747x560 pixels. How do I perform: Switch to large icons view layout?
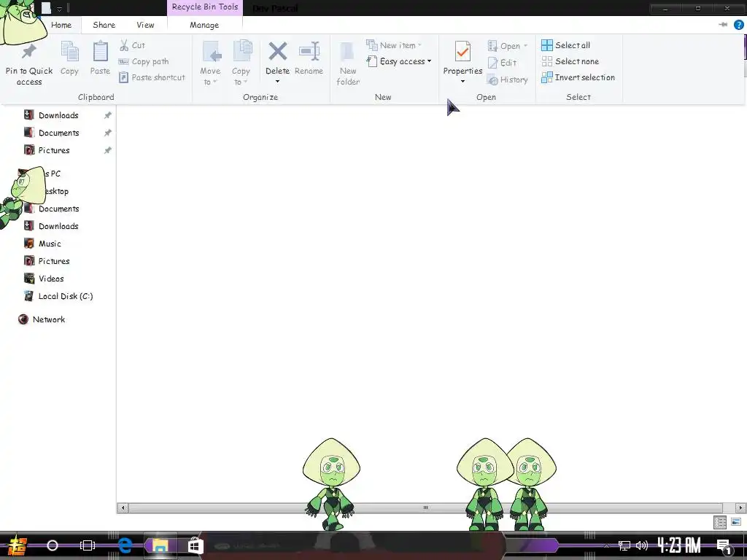pos(736,522)
